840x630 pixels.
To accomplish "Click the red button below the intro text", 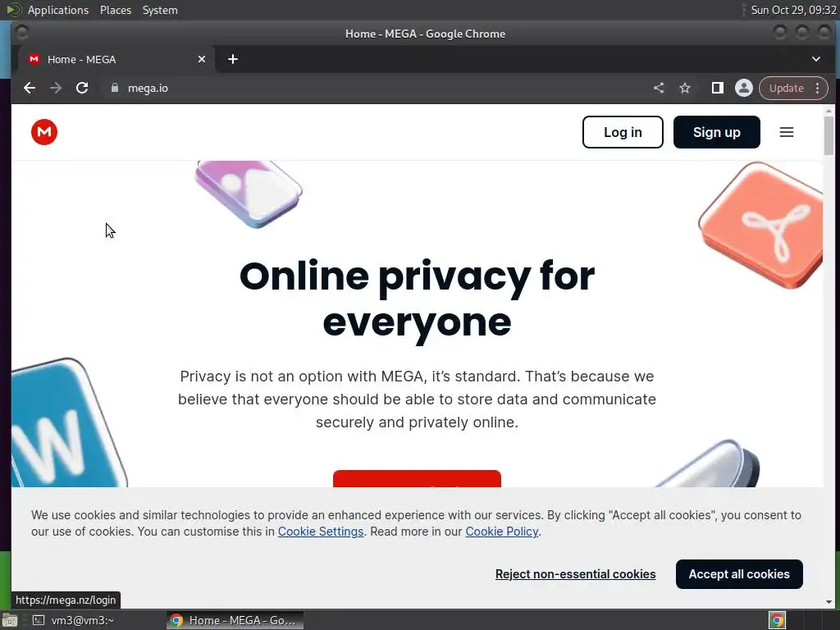I will pyautogui.click(x=417, y=478).
